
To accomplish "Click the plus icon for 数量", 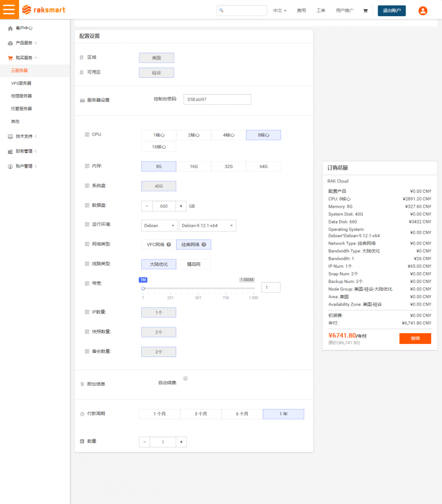I will click(x=181, y=442).
